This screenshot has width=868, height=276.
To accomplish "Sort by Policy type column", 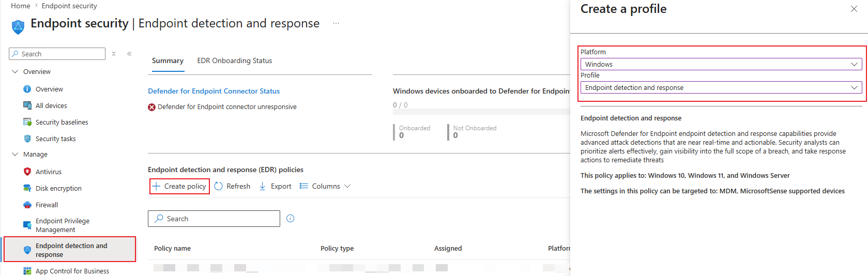I will 337,249.
